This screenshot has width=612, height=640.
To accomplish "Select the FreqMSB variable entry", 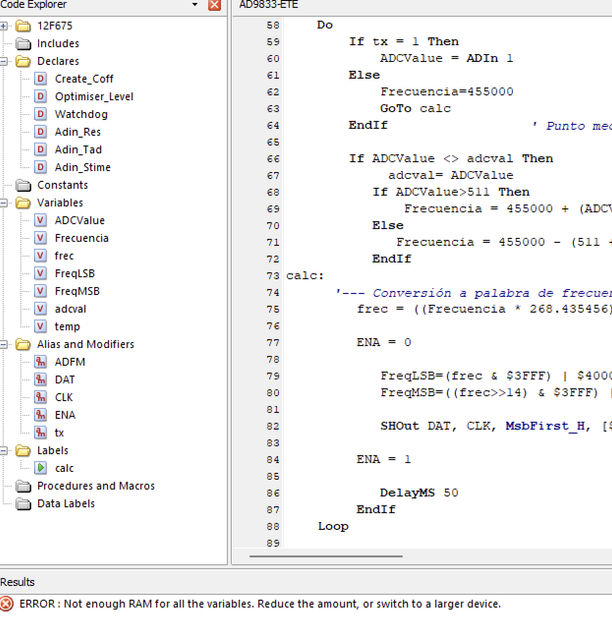I will [77, 291].
